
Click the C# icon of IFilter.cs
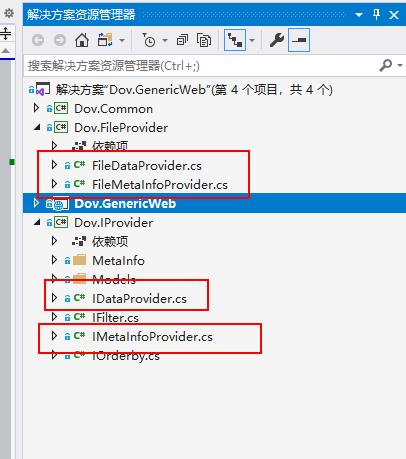point(79,317)
